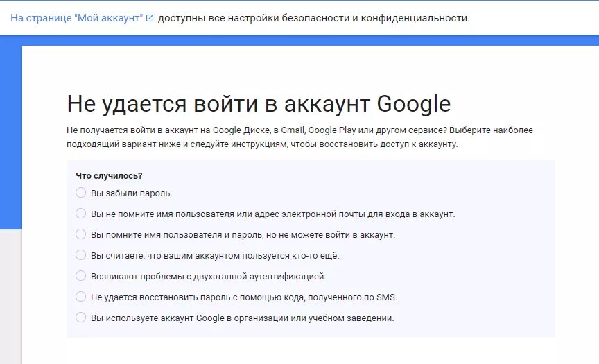The height and width of the screenshot is (364, 599).
Task: Click paragraph starting "Не получается войти в аккаунт"
Action: [299, 137]
